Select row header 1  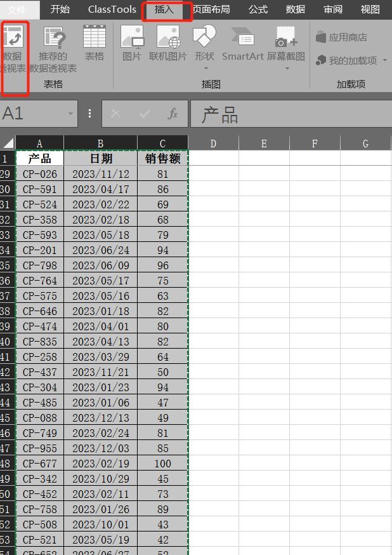[8, 158]
